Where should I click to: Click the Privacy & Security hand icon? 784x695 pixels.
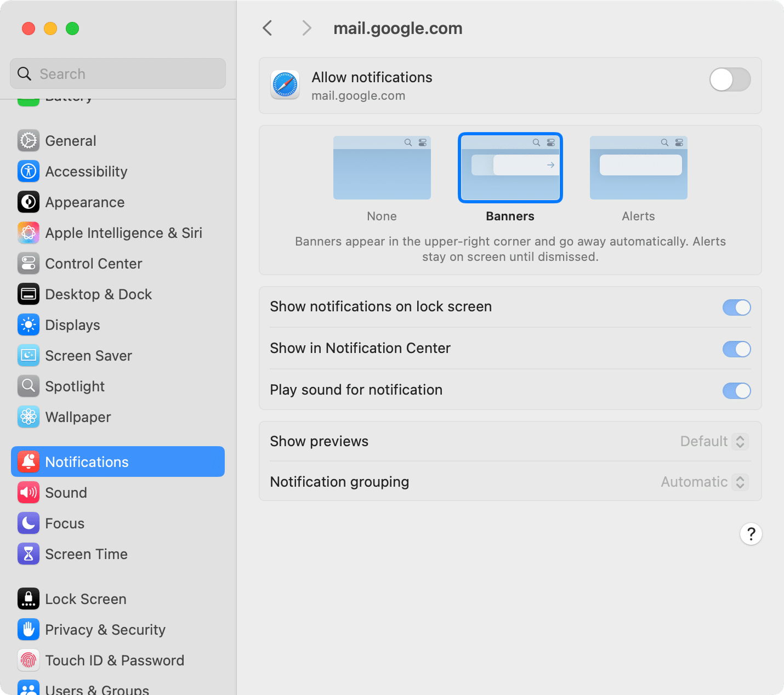(29, 630)
